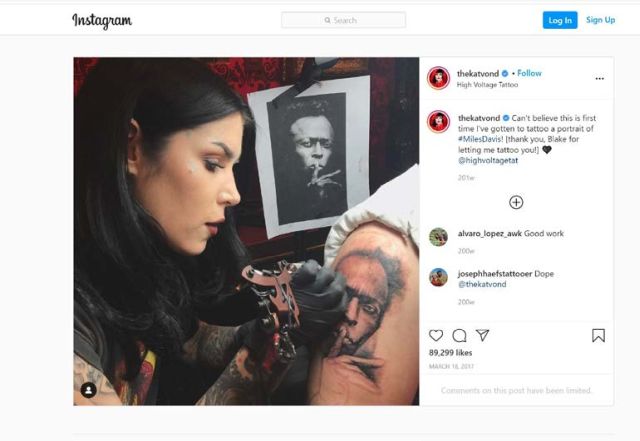Open the @highvoltagetat mention
The width and height of the screenshot is (640, 441).
click(x=488, y=160)
